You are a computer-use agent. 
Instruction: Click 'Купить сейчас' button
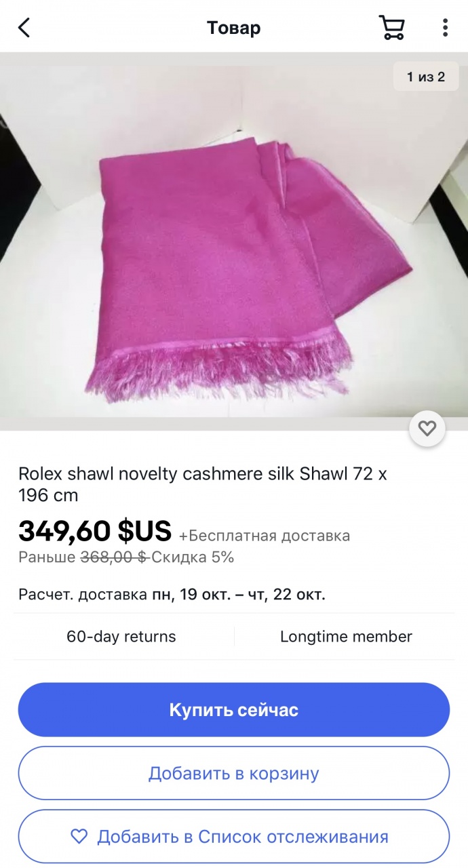(x=234, y=710)
